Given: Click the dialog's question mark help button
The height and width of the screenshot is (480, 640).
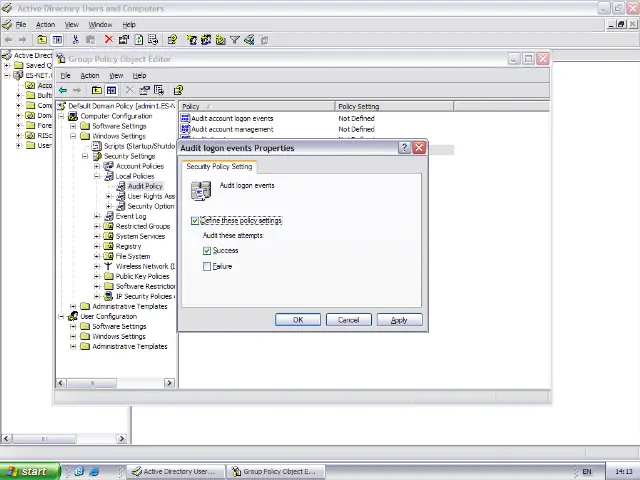Looking at the screenshot, I should coord(404,148).
